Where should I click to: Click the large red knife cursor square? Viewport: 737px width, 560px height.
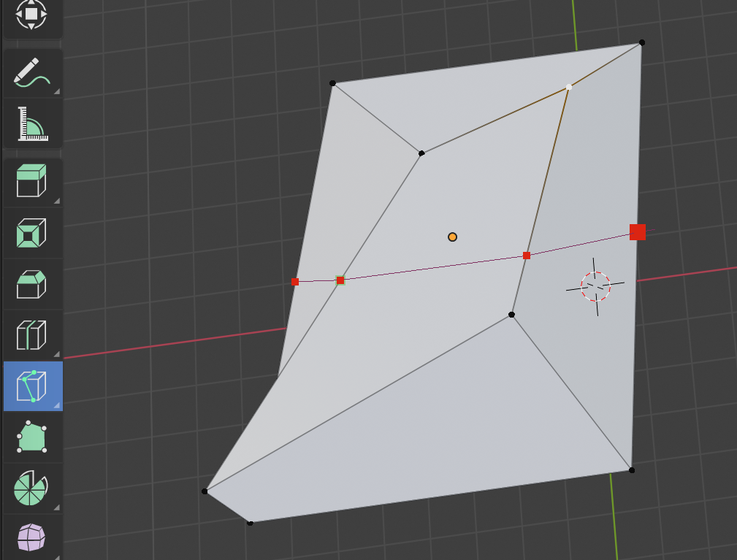pos(638,232)
